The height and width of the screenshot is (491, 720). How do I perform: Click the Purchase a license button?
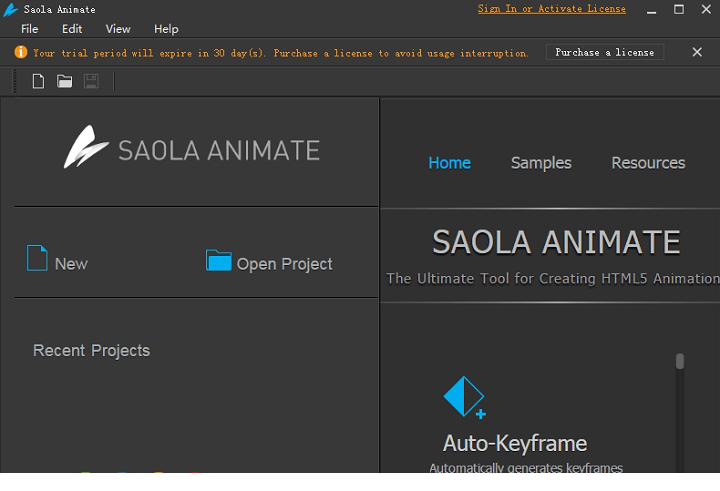point(605,52)
